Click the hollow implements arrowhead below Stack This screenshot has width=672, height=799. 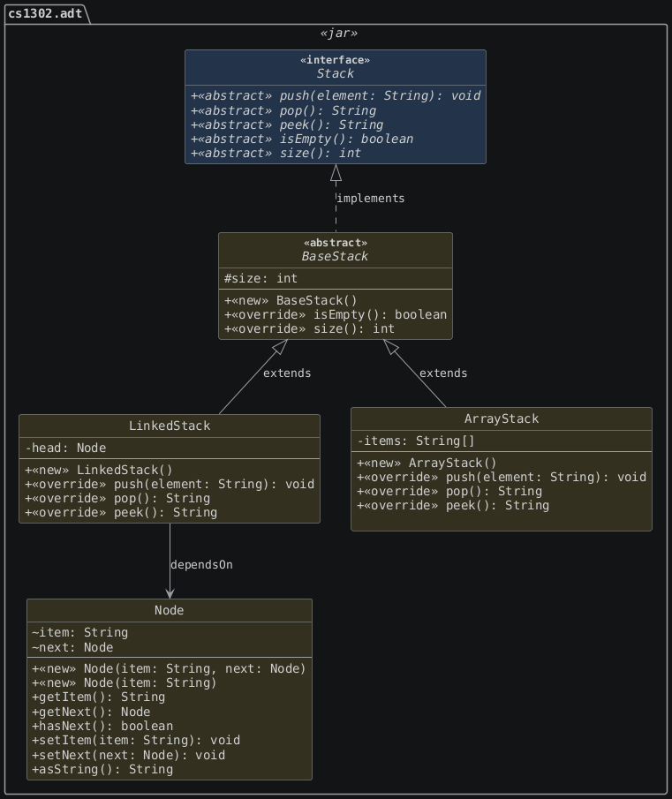pyautogui.click(x=336, y=173)
